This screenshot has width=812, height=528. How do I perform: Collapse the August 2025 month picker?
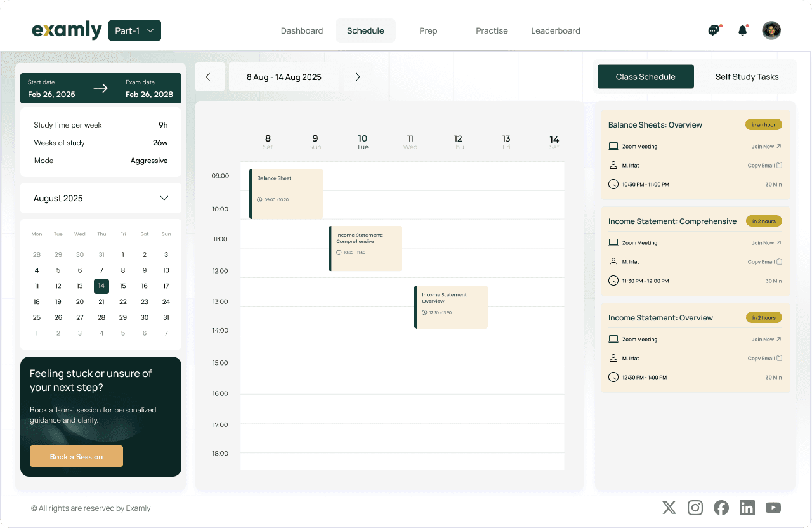pyautogui.click(x=164, y=198)
